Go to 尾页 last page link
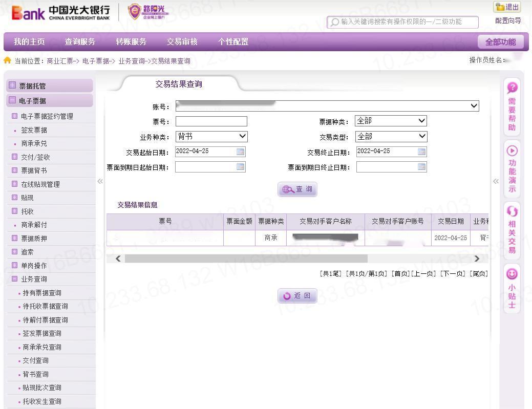This screenshot has height=409, width=532. pyautogui.click(x=478, y=273)
